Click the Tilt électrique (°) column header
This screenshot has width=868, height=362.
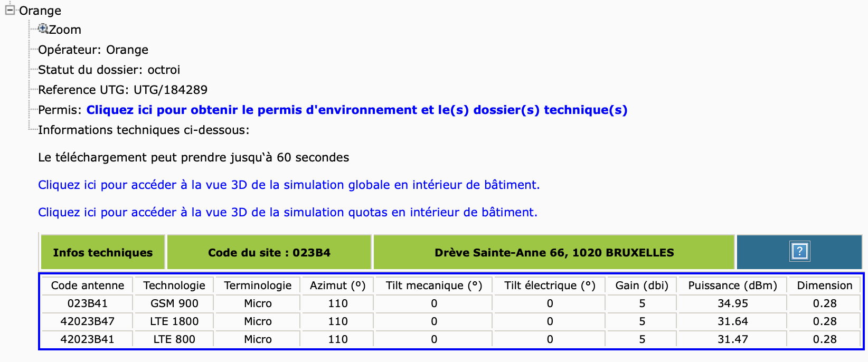click(x=550, y=285)
